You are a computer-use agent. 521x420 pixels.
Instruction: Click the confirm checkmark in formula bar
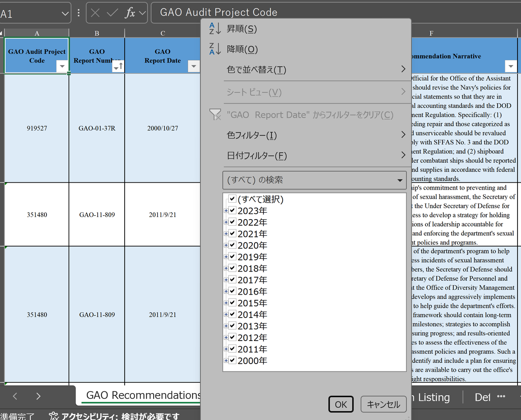point(112,13)
